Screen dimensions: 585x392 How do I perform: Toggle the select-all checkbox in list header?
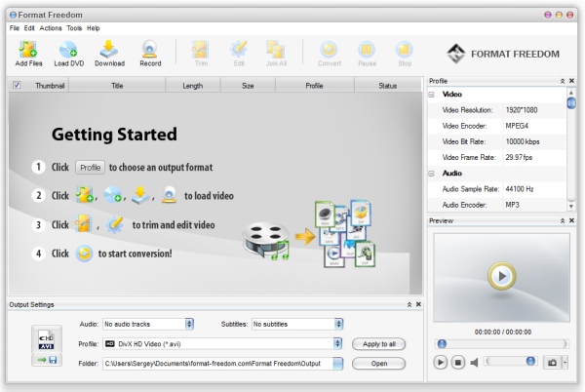17,85
